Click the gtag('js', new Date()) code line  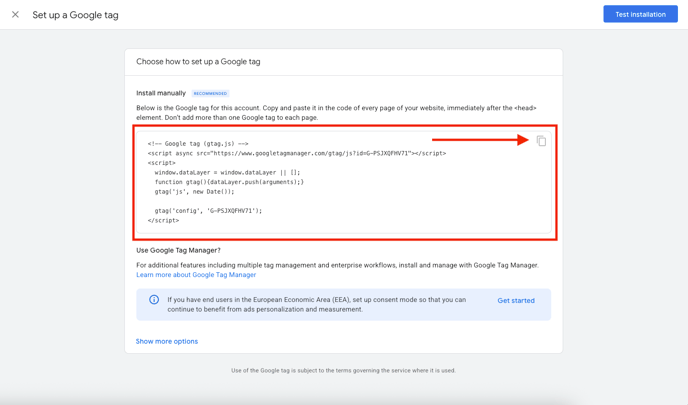click(194, 192)
